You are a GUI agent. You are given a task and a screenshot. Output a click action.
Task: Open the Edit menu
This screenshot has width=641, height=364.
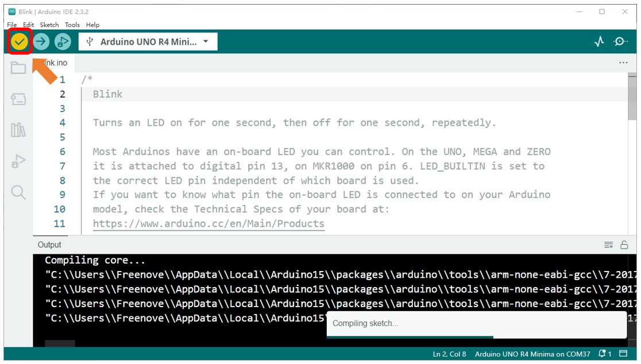(x=28, y=25)
